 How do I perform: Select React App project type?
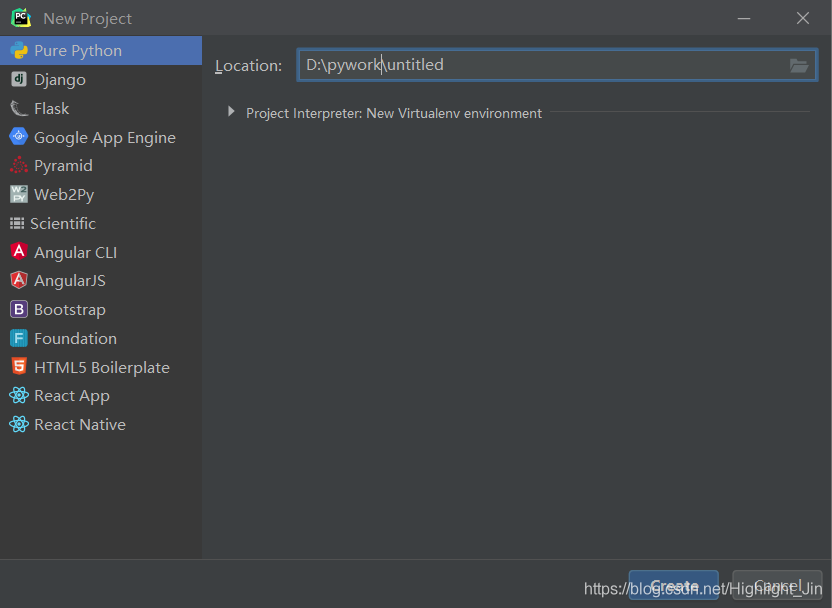(x=71, y=396)
